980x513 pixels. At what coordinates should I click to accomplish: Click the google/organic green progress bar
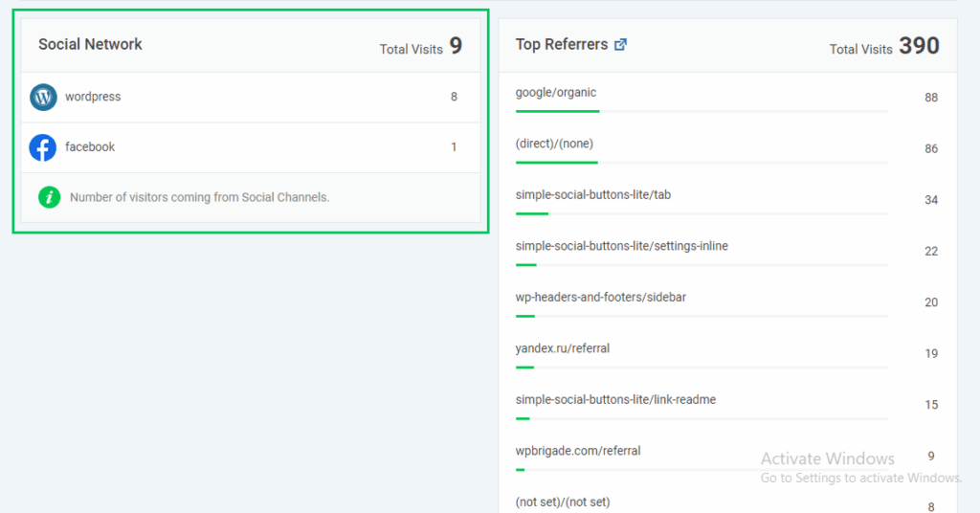click(557, 111)
